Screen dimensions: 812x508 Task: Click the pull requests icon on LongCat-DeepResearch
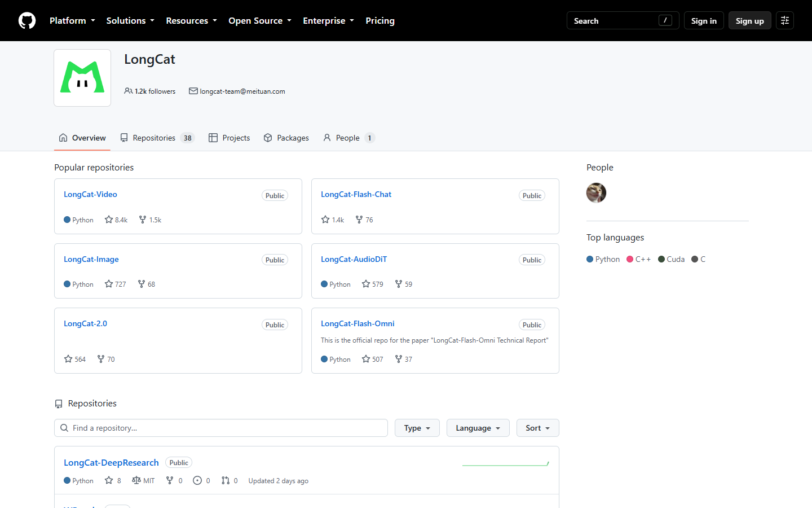(226, 480)
